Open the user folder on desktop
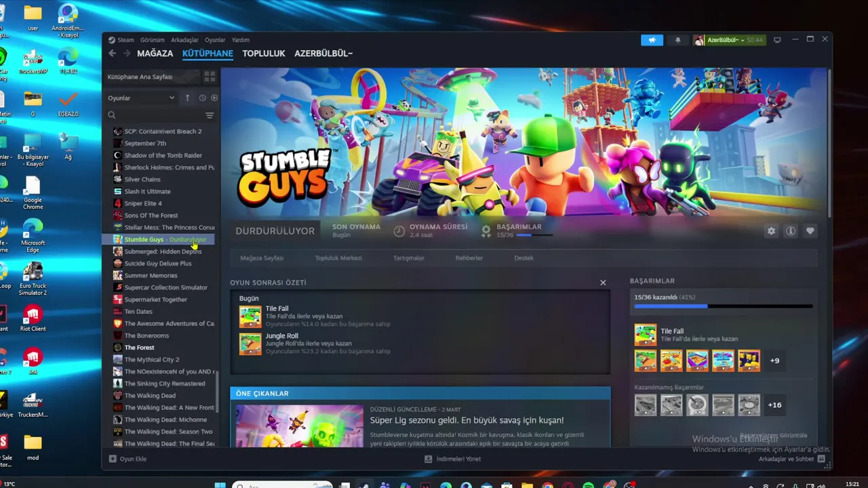This screenshot has width=868, height=488. click(x=33, y=18)
